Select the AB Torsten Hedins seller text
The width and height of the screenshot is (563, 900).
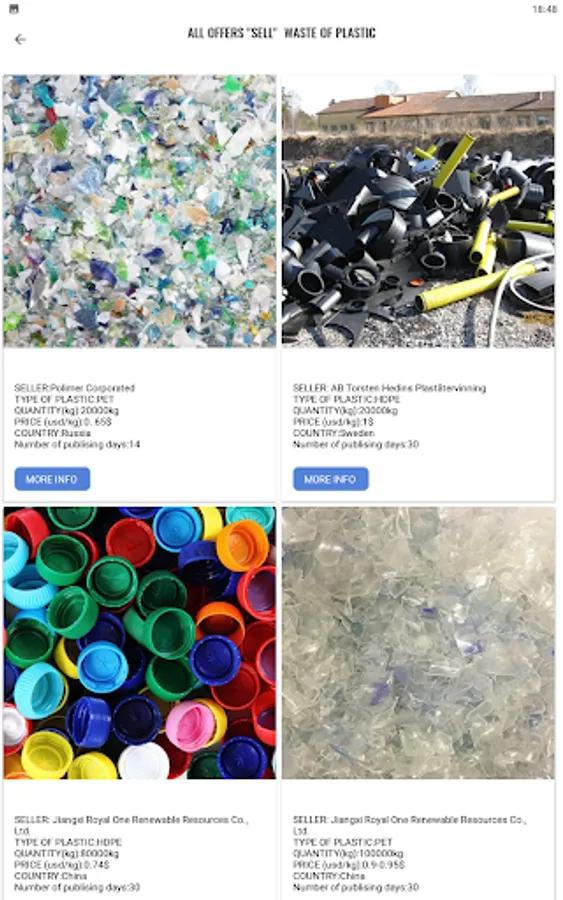tap(389, 388)
